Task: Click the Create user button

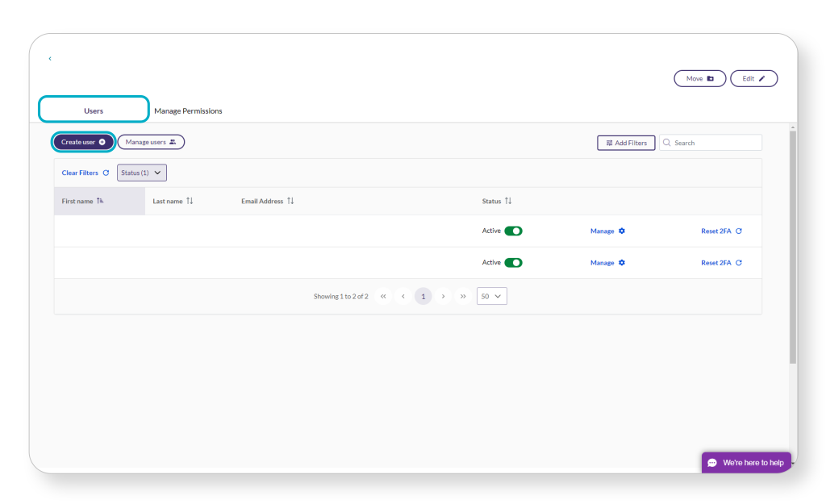Action: [x=82, y=141]
